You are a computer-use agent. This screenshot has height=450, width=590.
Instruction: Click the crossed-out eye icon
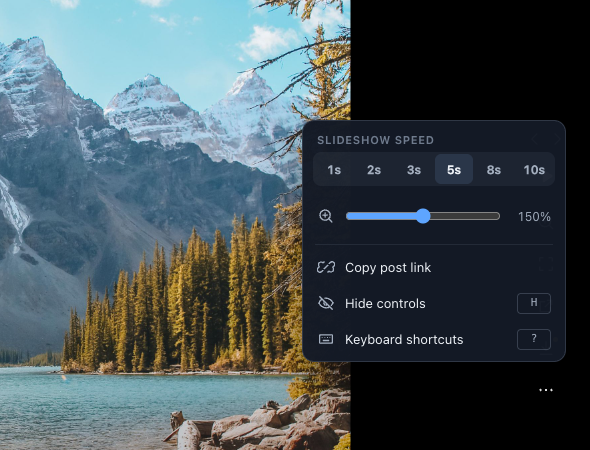(x=326, y=303)
